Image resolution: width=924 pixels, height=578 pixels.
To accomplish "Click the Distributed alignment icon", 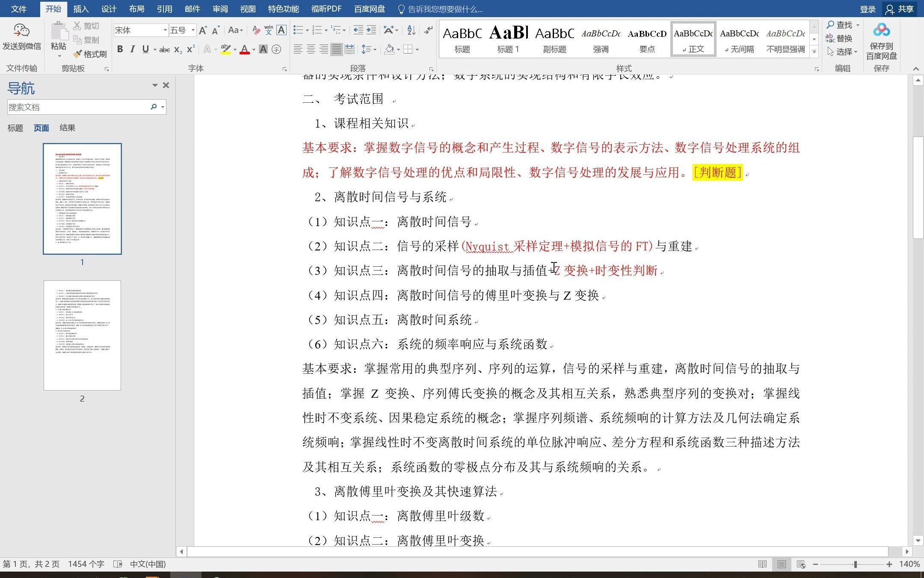I will [349, 49].
